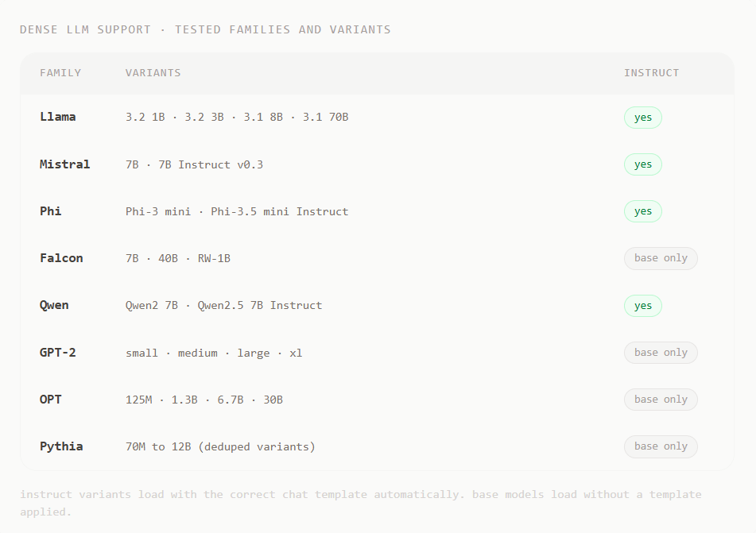Click the 'Dense LLM Support' section heading
The height and width of the screenshot is (533, 756).
pos(205,29)
